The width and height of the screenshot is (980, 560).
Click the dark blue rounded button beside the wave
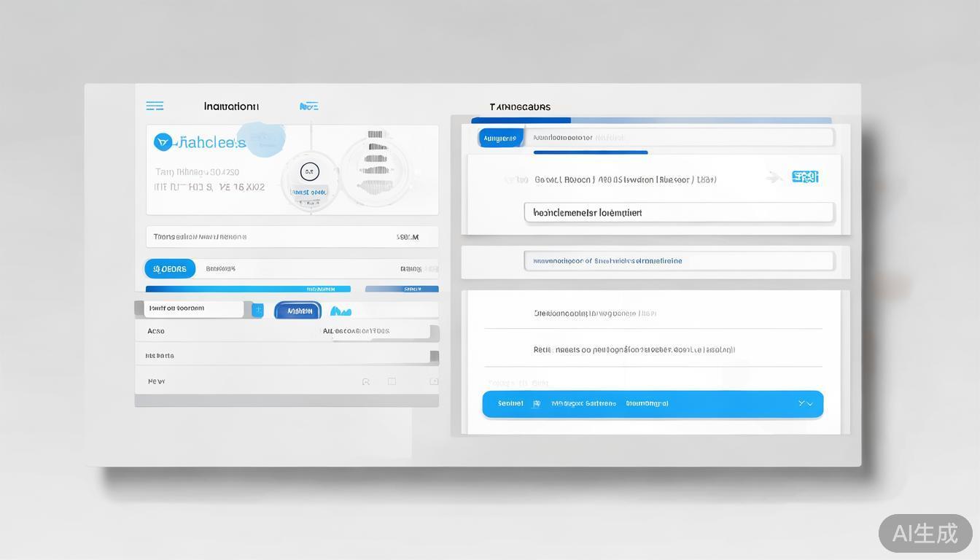(298, 311)
